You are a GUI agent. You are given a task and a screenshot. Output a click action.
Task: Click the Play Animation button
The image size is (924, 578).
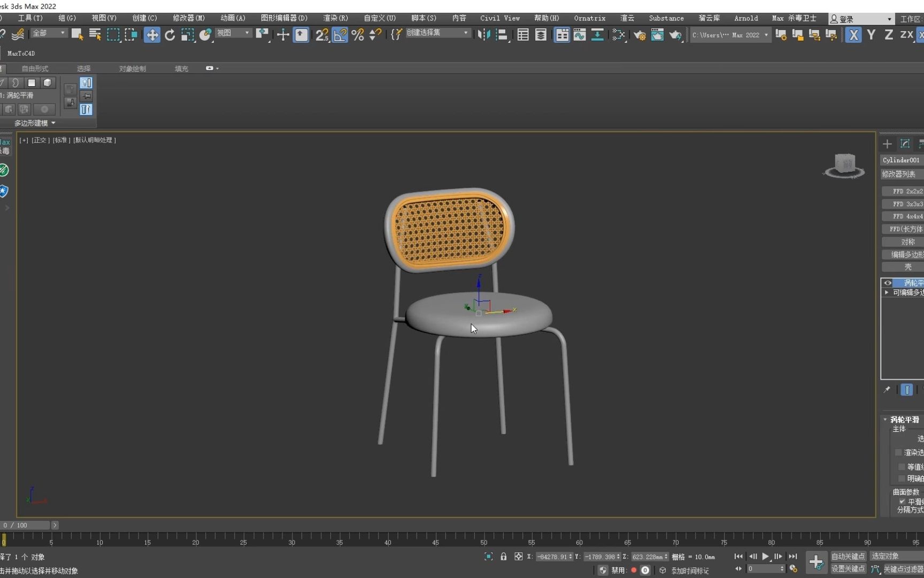(765, 557)
